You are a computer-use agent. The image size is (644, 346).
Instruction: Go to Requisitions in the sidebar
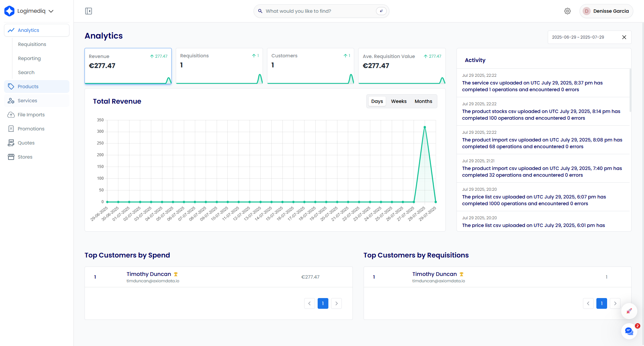point(32,44)
